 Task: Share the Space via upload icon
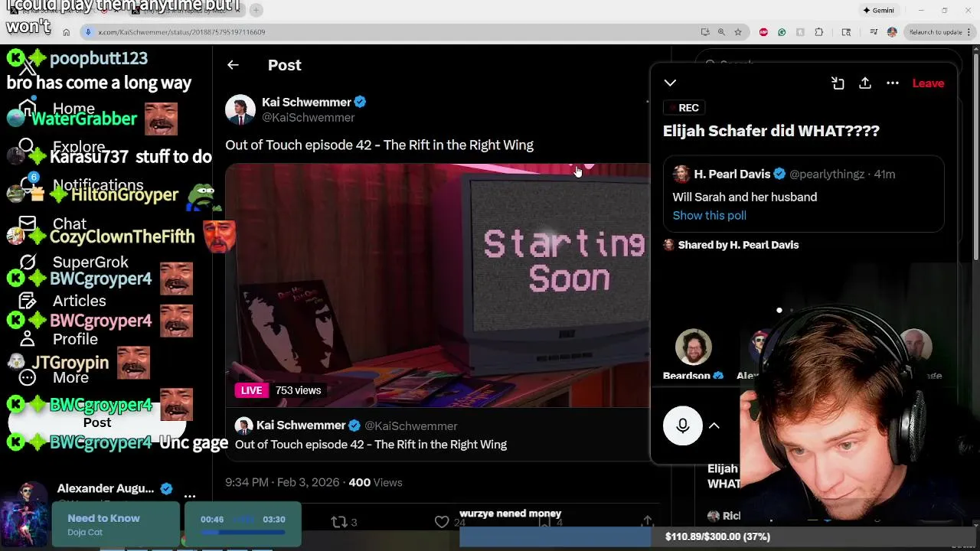click(865, 83)
